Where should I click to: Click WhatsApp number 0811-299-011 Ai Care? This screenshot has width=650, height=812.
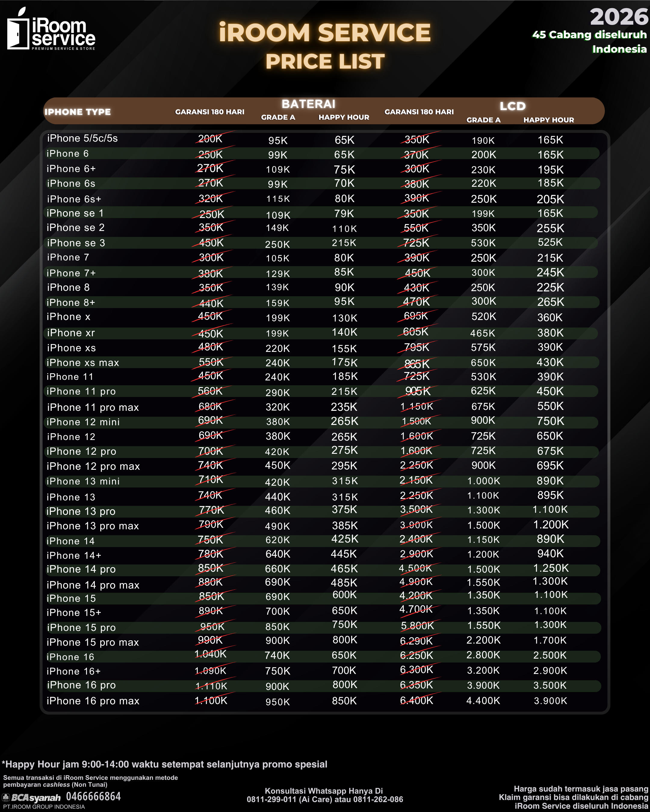[x=294, y=799]
